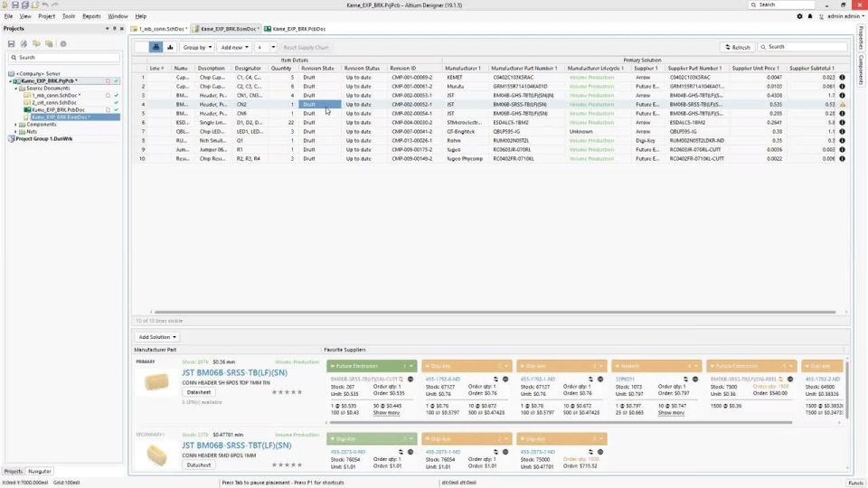Select Project Group 1.DsnWrk in the tree

tap(43, 139)
